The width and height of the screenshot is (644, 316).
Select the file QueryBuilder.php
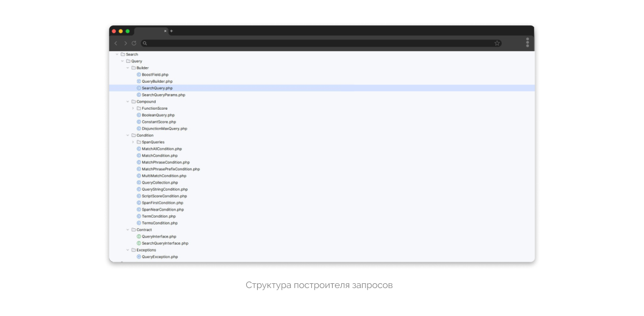[x=157, y=81]
